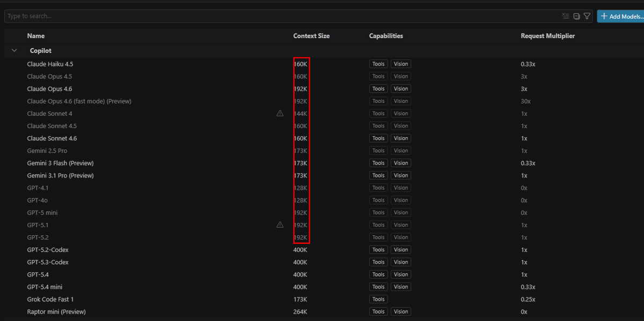Select the Copilot group label

(41, 50)
